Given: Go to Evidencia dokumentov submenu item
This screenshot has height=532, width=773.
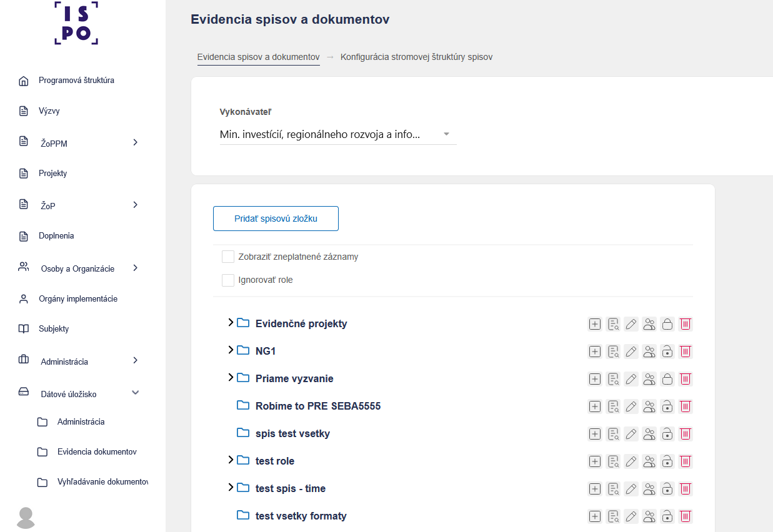Looking at the screenshot, I should 97,452.
